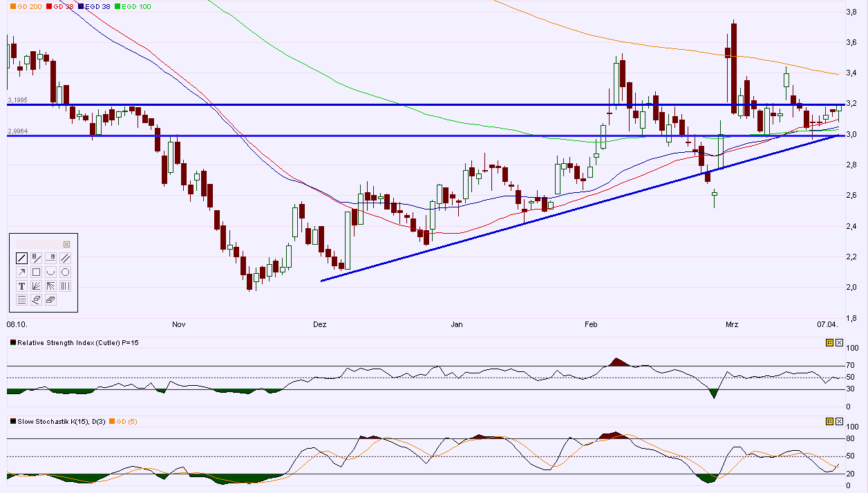Select the upward fan lines tool
Screen dimensions: 868x493
36,286
